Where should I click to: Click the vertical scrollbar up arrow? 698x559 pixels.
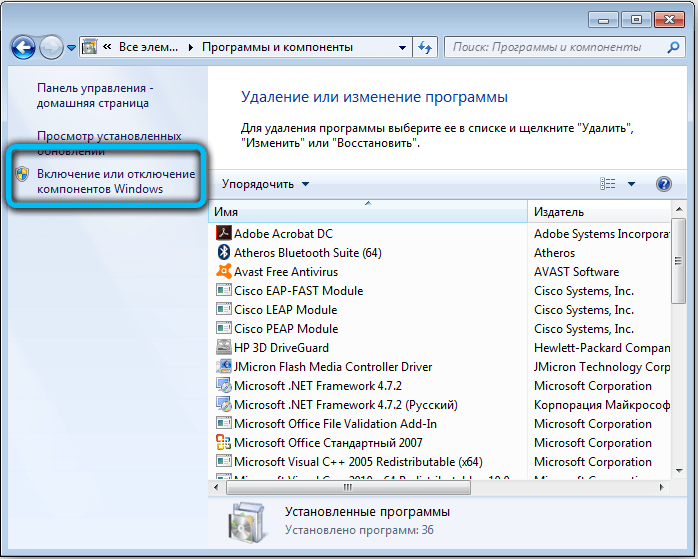pos(679,208)
